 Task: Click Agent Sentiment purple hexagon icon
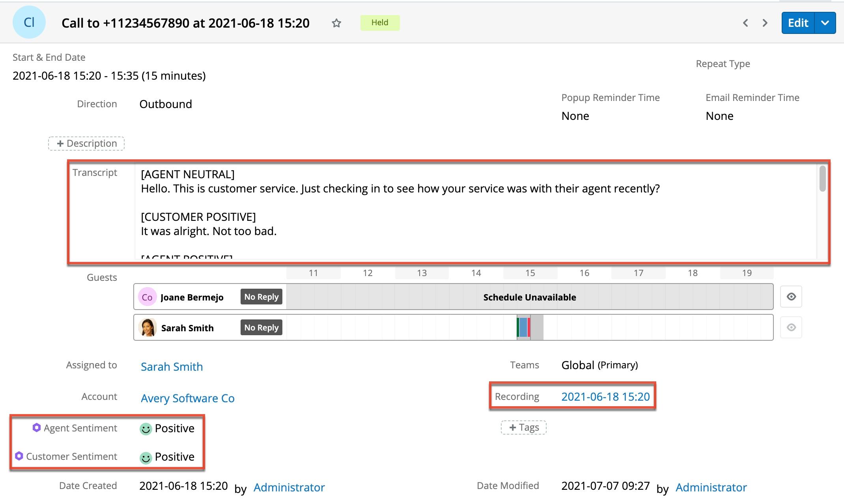[36, 428]
